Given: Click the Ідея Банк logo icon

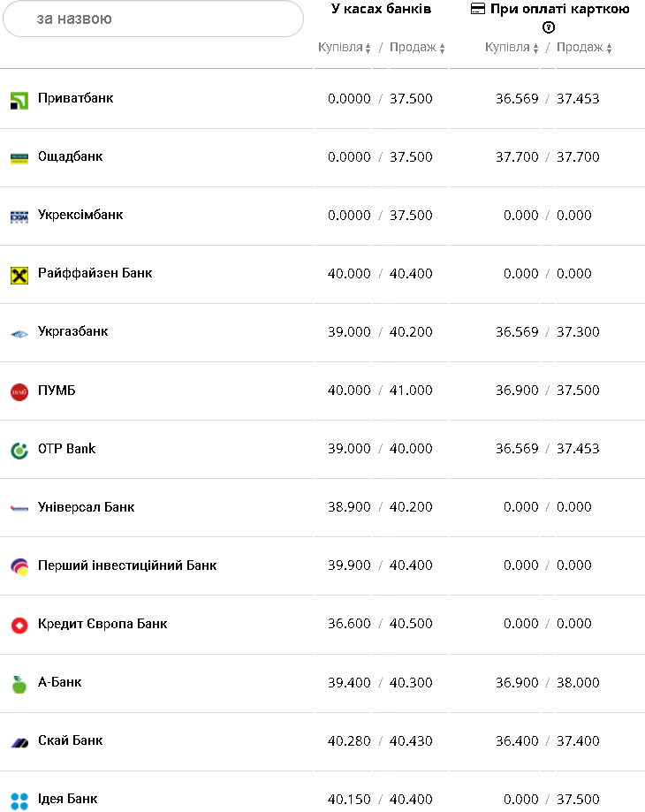Looking at the screenshot, I should [19, 800].
